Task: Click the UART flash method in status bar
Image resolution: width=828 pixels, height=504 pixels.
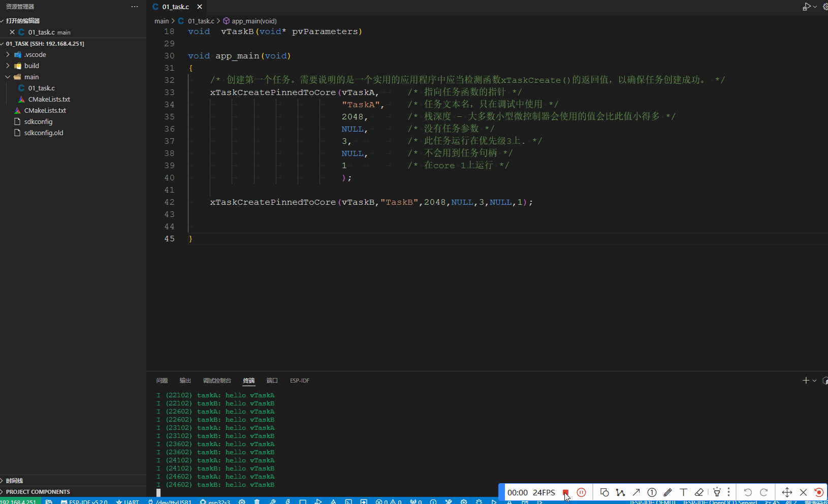Action: 128,501
